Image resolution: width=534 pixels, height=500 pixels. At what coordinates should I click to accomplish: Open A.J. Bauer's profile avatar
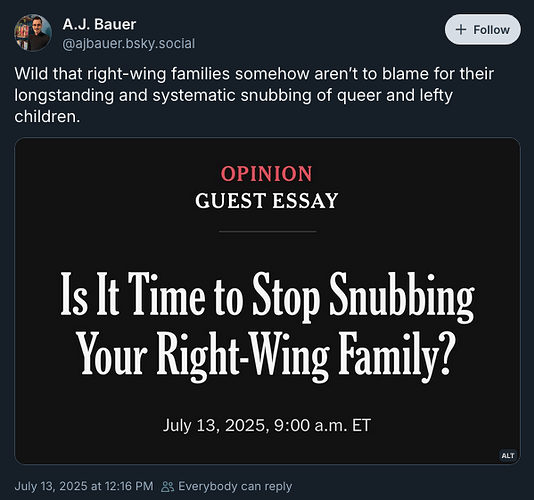(33, 33)
